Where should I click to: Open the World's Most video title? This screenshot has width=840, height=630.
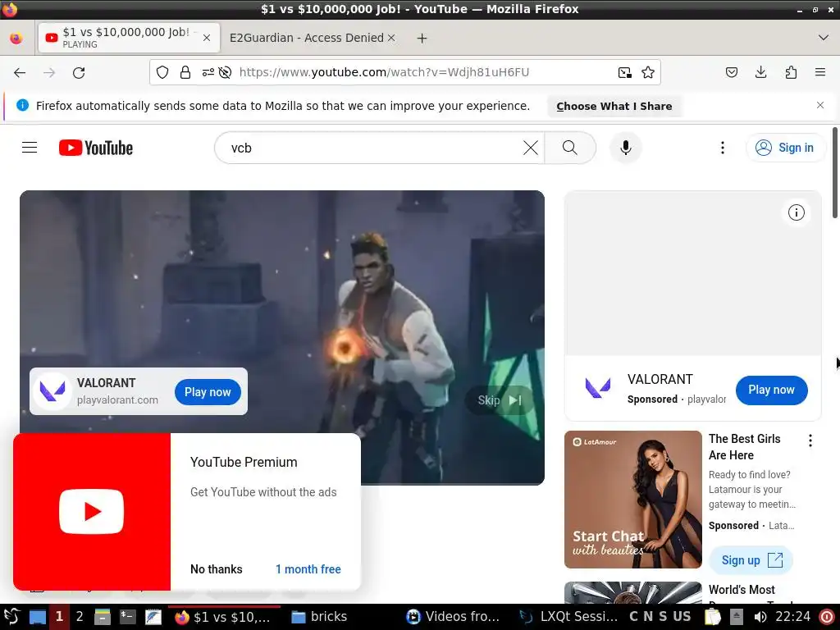pos(742,590)
